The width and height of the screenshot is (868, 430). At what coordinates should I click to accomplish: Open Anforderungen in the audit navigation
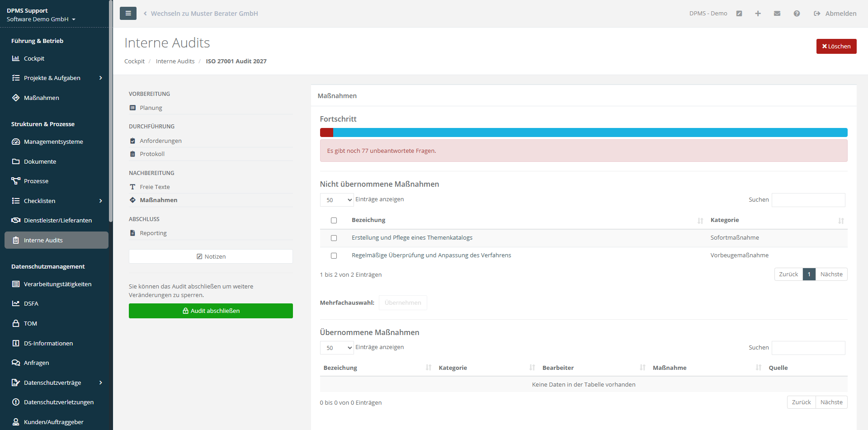pyautogui.click(x=160, y=141)
